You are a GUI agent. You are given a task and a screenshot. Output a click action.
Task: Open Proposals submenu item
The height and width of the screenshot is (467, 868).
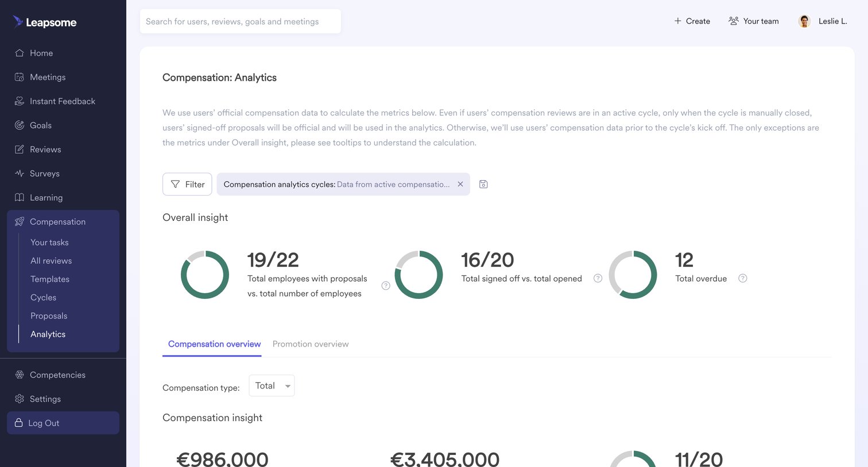pos(49,316)
